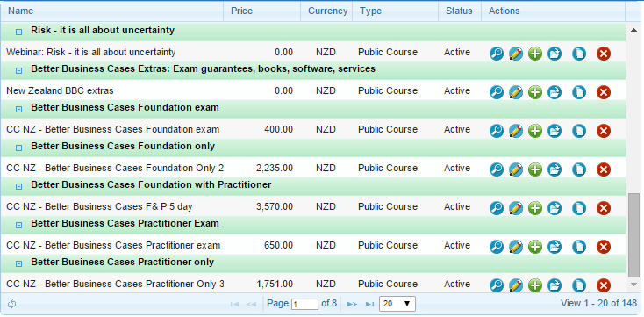Delete New Zealand BBC extras with red X
The height and width of the screenshot is (317, 644).
click(x=604, y=92)
